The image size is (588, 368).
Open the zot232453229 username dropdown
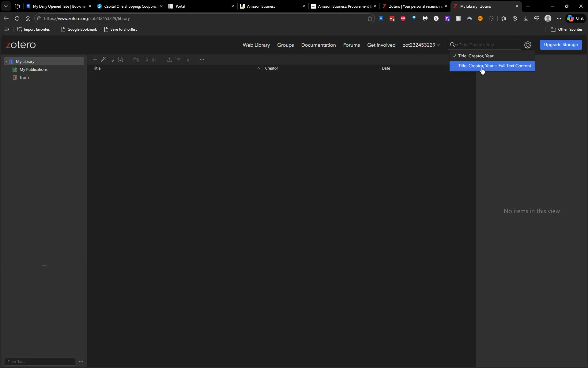point(421,45)
